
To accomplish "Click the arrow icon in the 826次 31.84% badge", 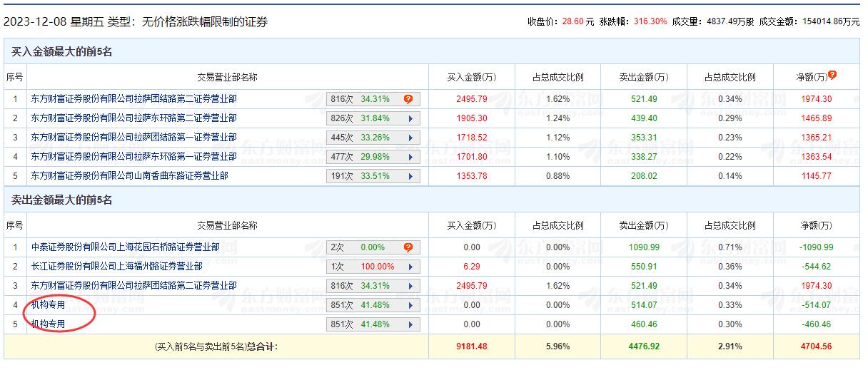I will coord(410,118).
